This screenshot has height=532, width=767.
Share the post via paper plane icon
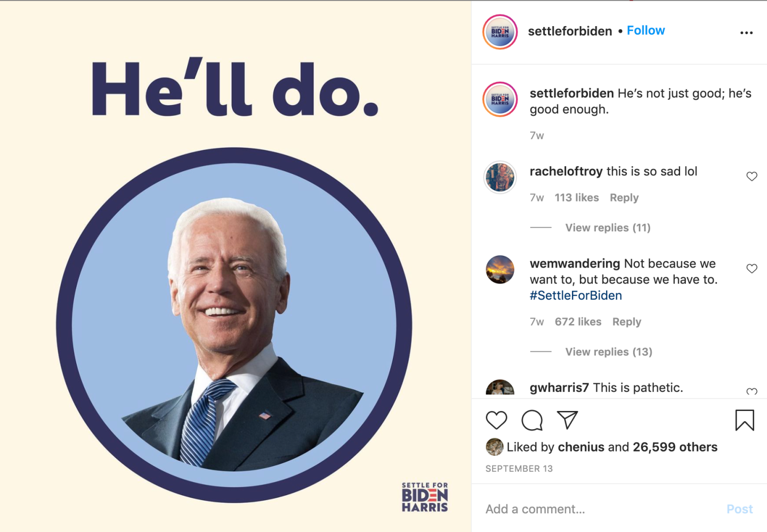click(x=567, y=420)
